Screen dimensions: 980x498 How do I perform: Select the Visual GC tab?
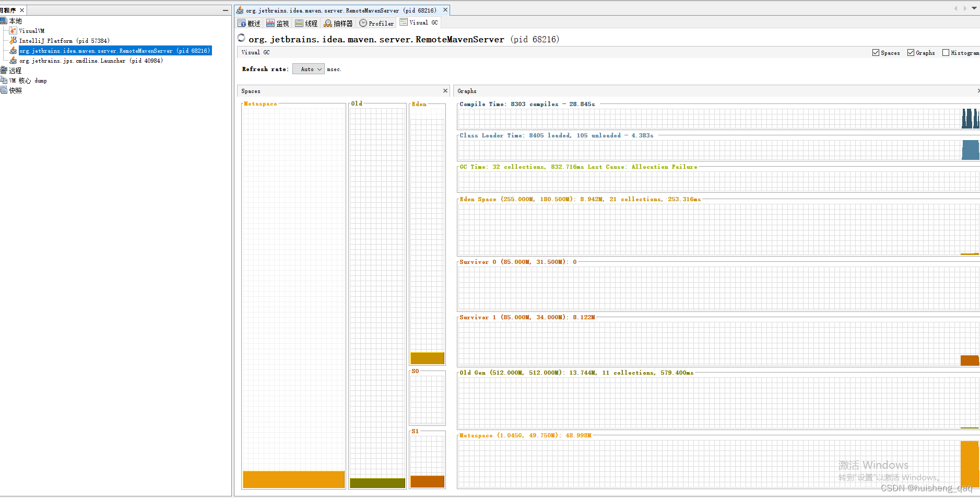coord(419,22)
